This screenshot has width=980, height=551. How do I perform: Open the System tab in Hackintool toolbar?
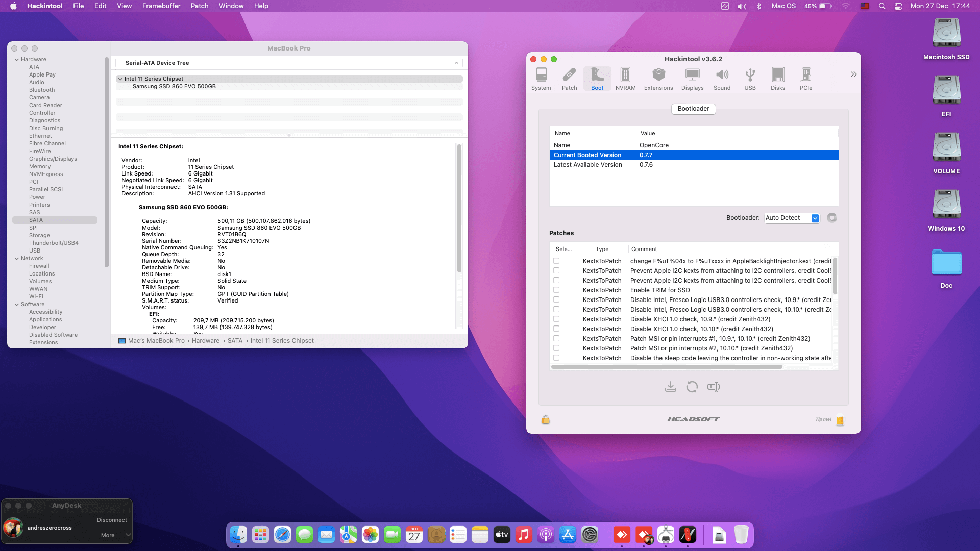(541, 79)
